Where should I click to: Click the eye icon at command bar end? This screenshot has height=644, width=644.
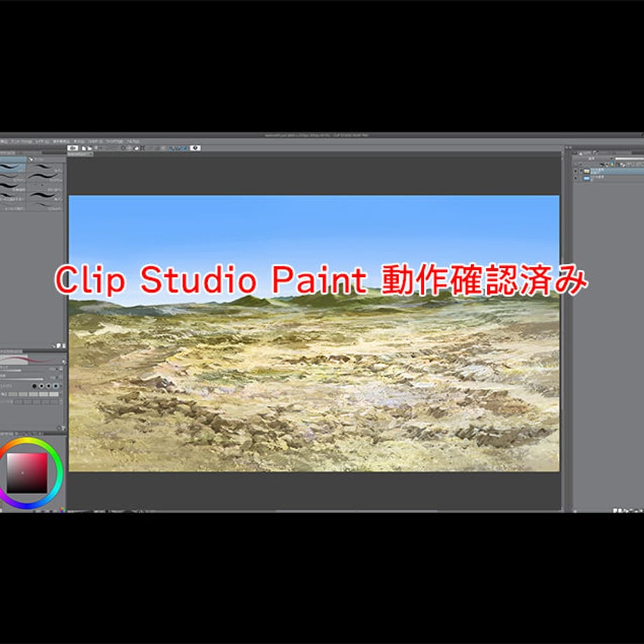[195, 148]
